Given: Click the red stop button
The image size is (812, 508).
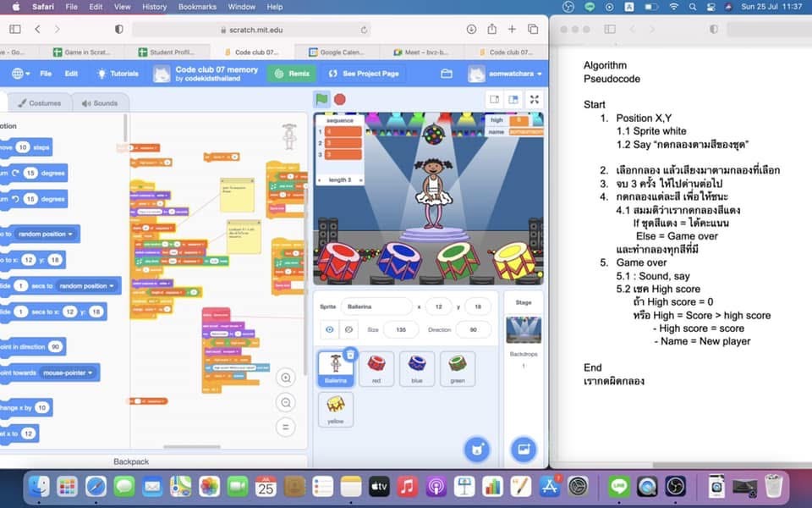Looking at the screenshot, I should point(340,99).
